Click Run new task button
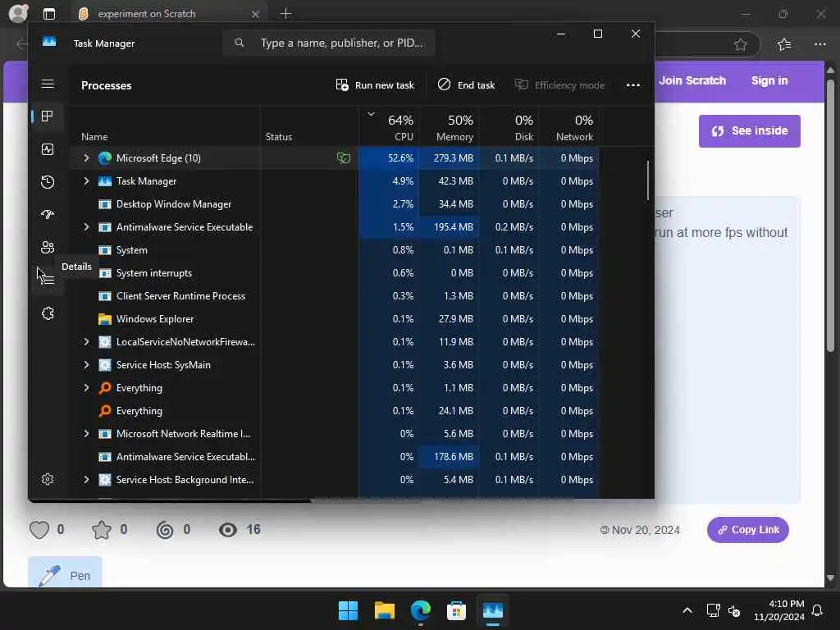 click(375, 85)
